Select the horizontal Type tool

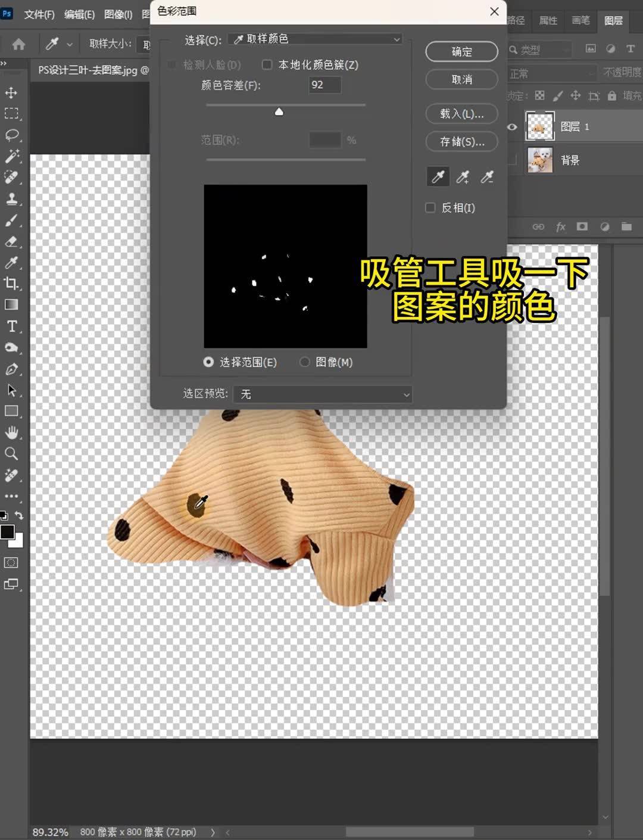coord(12,326)
